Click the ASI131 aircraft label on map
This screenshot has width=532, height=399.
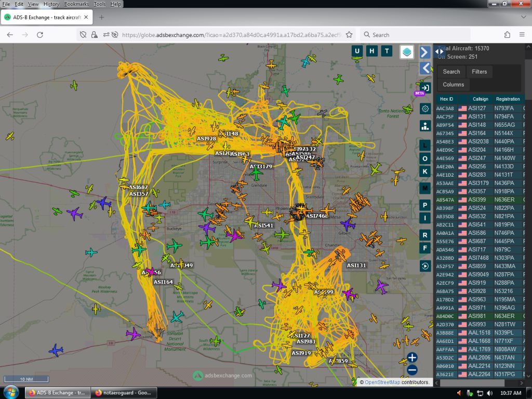(356, 265)
